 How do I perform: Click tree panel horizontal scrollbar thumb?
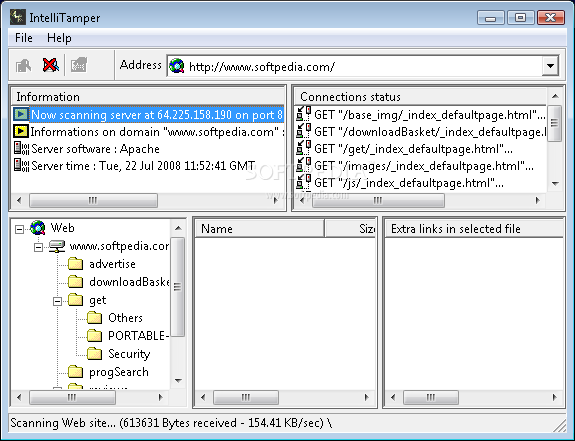pos(72,397)
